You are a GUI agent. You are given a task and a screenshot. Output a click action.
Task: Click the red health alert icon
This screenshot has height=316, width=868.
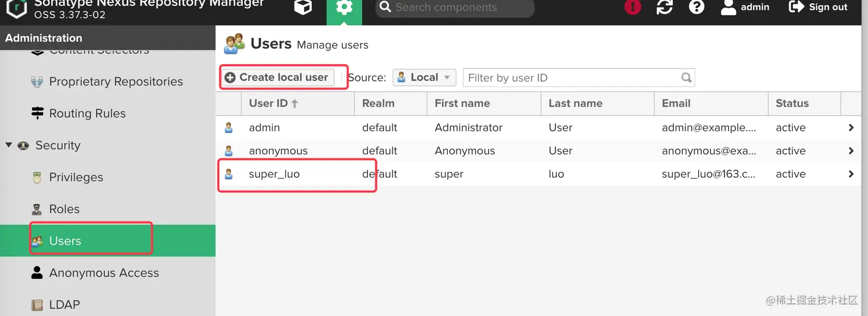coord(633,7)
